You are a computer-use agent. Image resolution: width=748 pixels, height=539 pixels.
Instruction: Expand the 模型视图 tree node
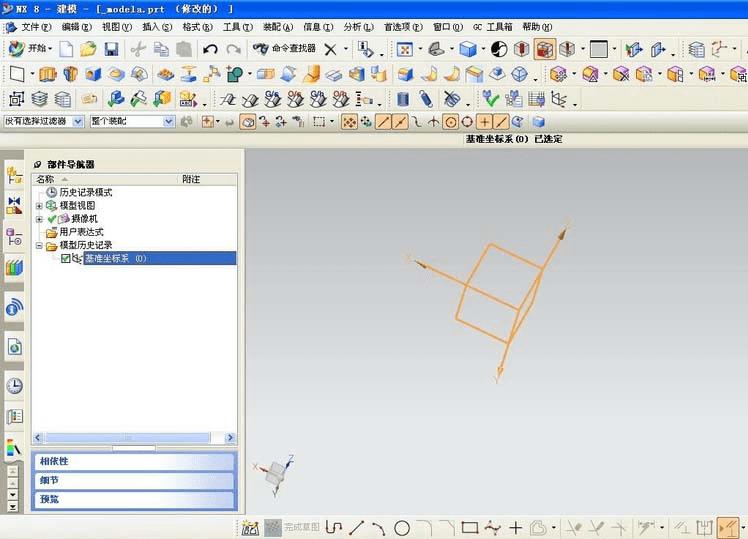tap(39, 206)
